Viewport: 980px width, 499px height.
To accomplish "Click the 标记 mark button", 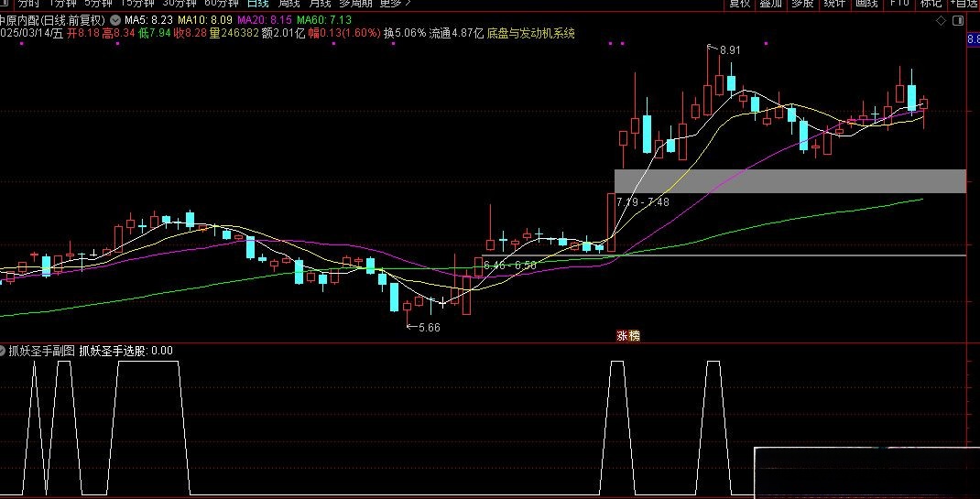I will [931, 4].
